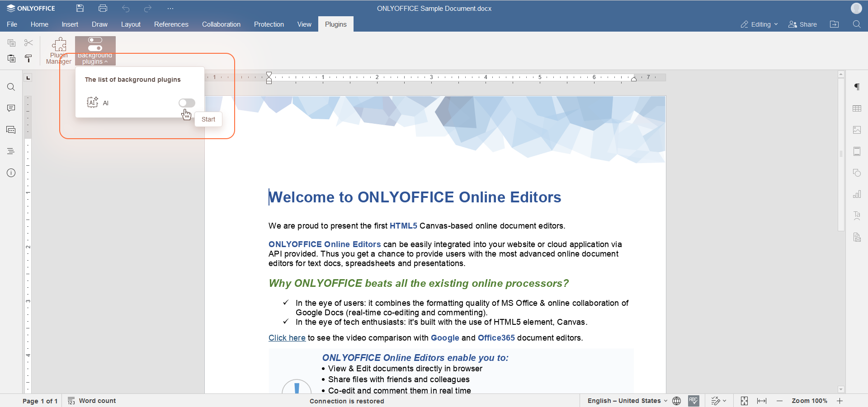Switch to the References tab
This screenshot has height=407, width=868.
tap(171, 24)
